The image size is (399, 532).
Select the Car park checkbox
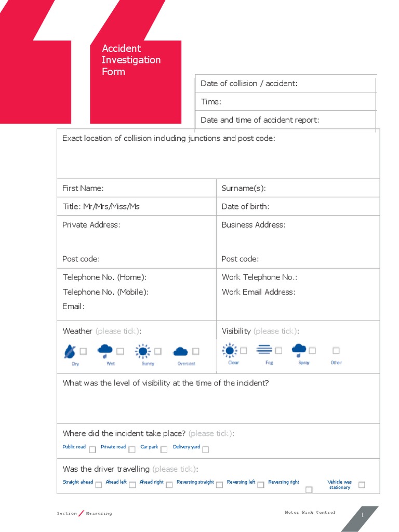164,449
